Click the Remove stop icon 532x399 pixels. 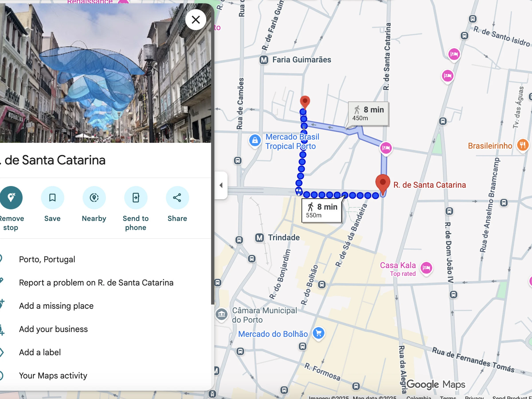click(x=11, y=198)
